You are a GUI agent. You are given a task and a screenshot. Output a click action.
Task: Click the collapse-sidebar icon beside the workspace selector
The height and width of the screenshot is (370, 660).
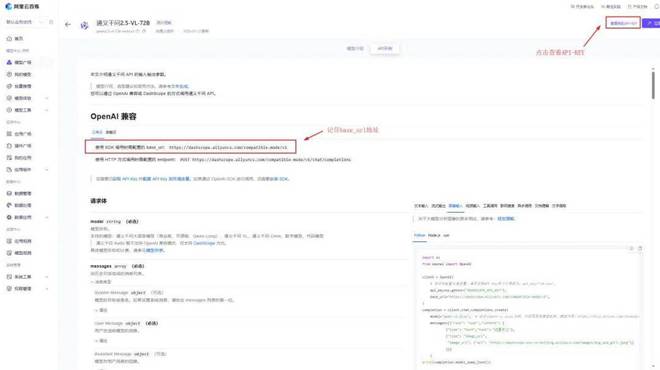[x=51, y=22]
